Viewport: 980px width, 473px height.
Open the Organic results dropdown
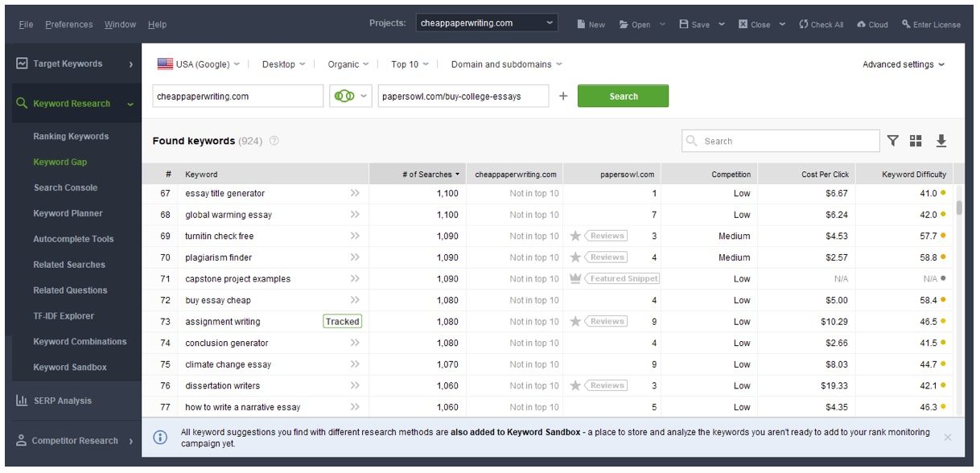click(348, 64)
